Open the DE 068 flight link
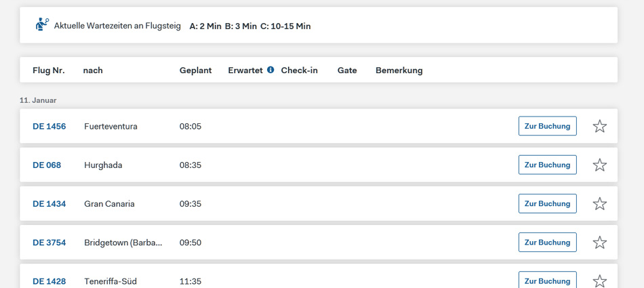644x288 pixels. click(x=47, y=165)
